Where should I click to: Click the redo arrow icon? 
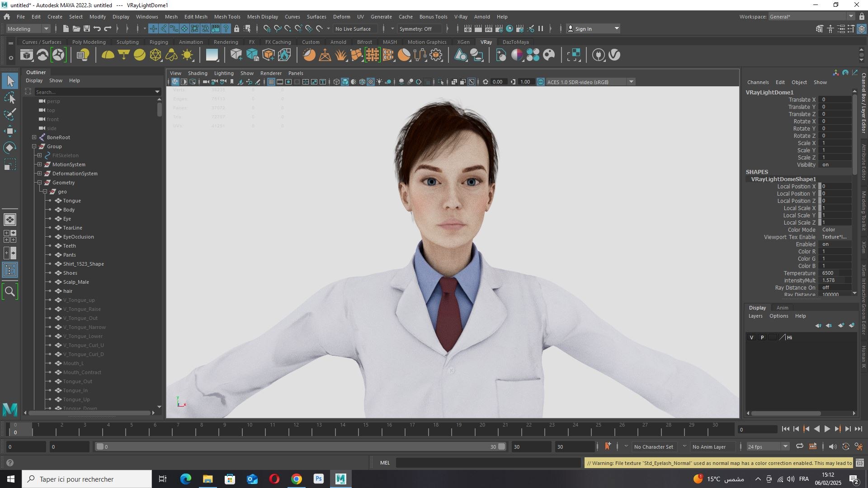point(108,28)
